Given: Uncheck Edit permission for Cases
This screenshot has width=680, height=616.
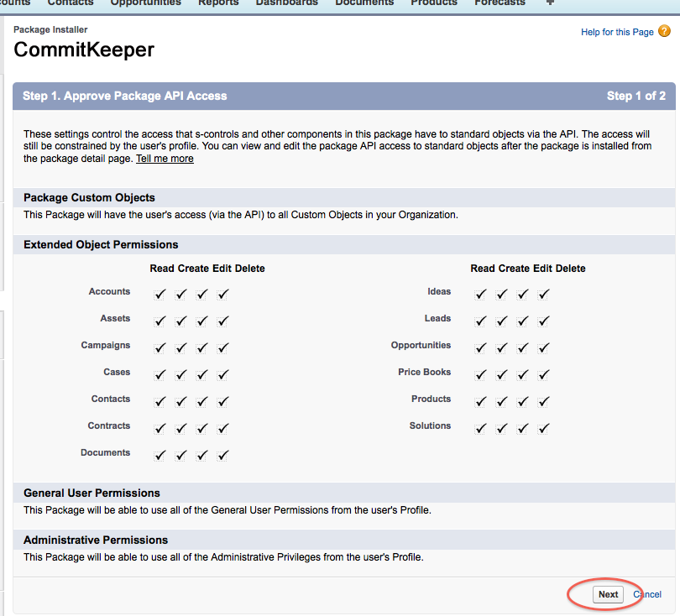Looking at the screenshot, I should (x=201, y=374).
